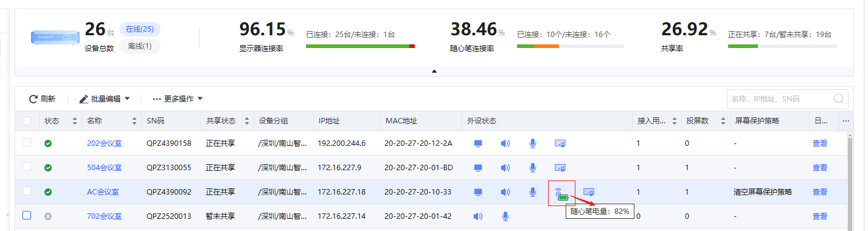Sort by the 共享状态 column
Image resolution: width=868 pixels, height=231 pixels.
[248, 121]
